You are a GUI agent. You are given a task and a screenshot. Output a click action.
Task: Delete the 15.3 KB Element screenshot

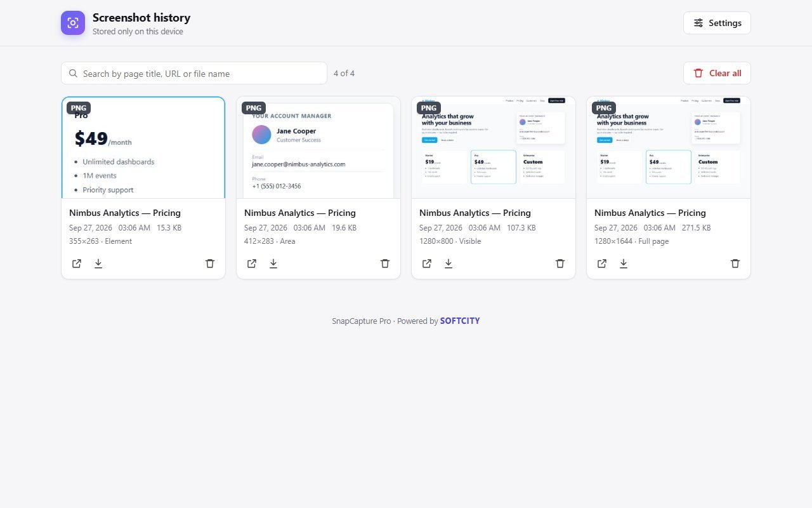(x=210, y=264)
